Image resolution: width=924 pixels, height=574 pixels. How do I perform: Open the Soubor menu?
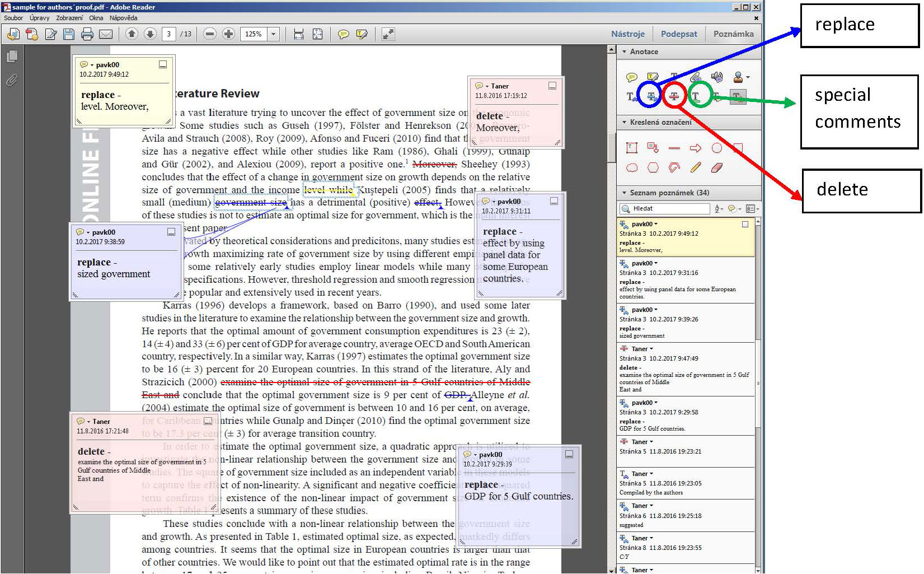13,18
